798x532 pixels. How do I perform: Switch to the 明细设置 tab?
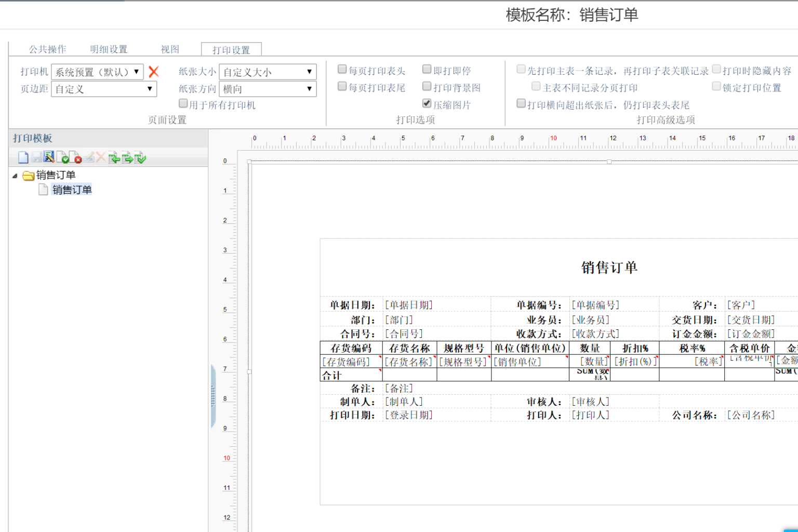[109, 49]
